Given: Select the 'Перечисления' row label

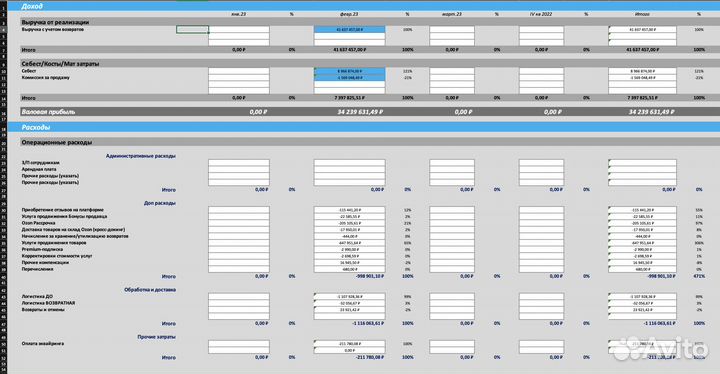Looking at the screenshot, I should click(37, 269).
